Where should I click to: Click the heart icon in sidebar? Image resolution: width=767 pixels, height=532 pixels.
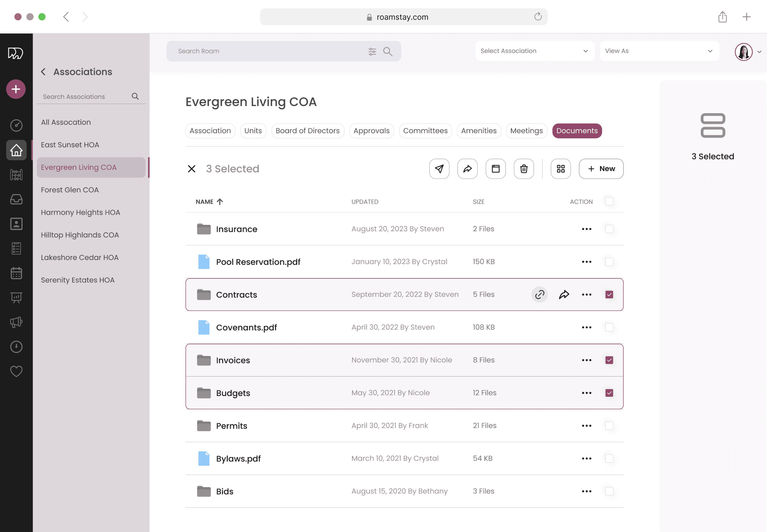point(16,371)
